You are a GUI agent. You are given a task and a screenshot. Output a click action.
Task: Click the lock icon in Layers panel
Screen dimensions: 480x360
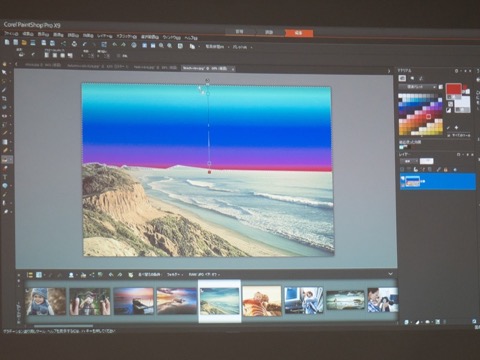point(445,170)
